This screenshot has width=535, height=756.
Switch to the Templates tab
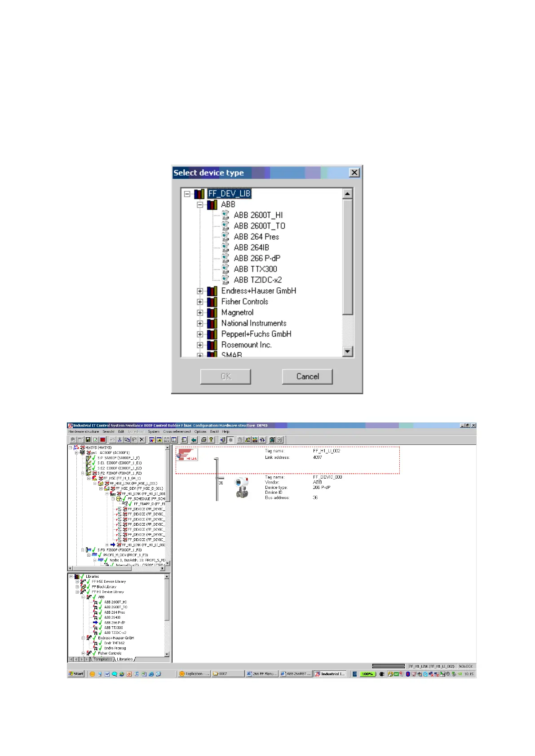102,659
